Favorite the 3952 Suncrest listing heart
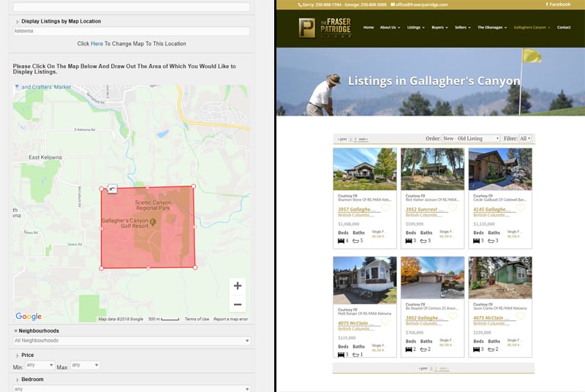Viewport: 585px width, 392px height. pos(453,208)
